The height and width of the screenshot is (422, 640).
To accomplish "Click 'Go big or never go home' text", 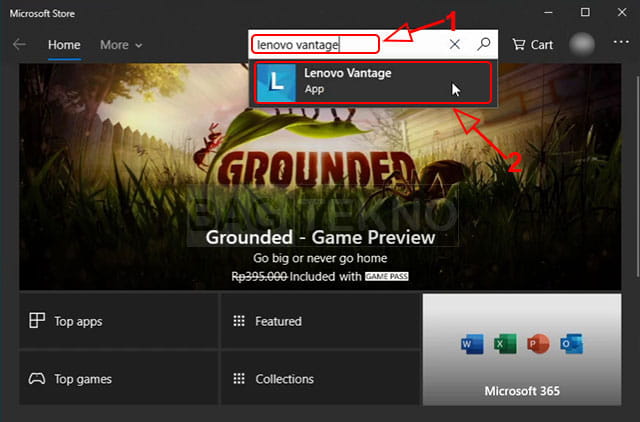I will [x=320, y=258].
